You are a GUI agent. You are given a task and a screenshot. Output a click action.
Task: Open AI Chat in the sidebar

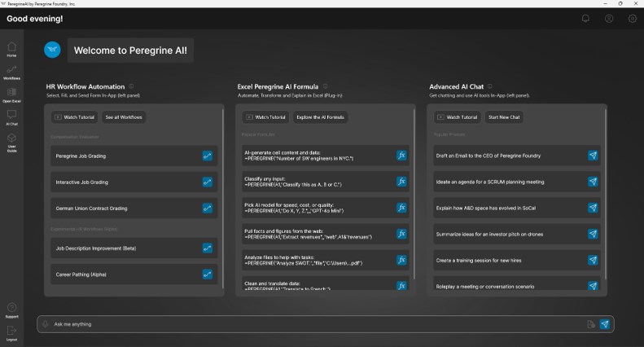[11, 117]
